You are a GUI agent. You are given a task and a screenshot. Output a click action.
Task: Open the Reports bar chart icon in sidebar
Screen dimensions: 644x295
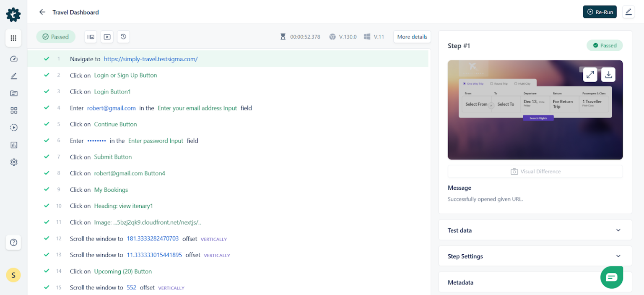[x=13, y=145]
